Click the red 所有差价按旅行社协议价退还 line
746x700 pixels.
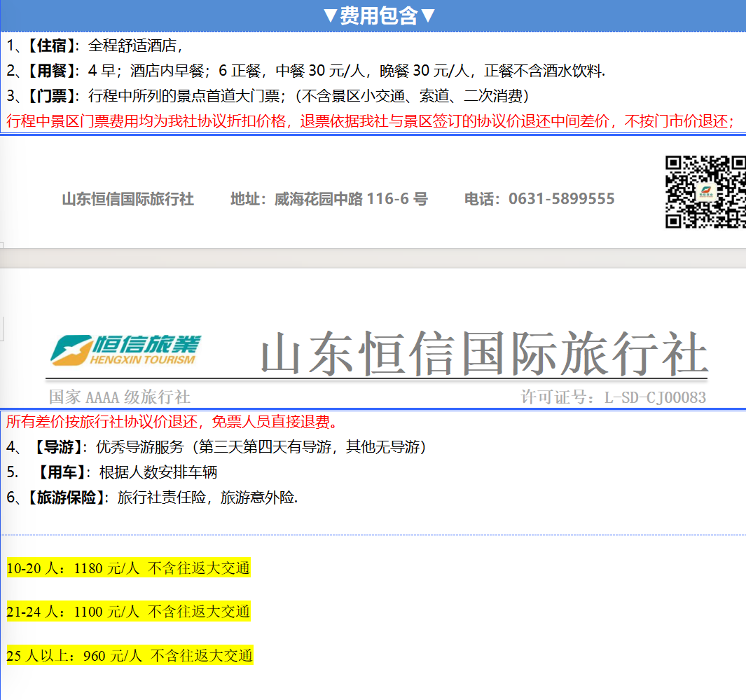click(172, 422)
